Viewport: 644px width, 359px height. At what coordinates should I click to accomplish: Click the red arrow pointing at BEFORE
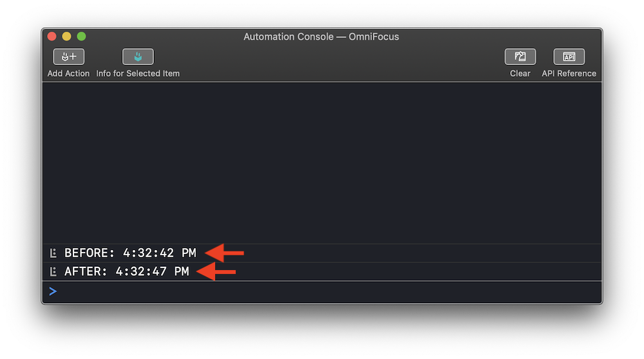point(224,253)
